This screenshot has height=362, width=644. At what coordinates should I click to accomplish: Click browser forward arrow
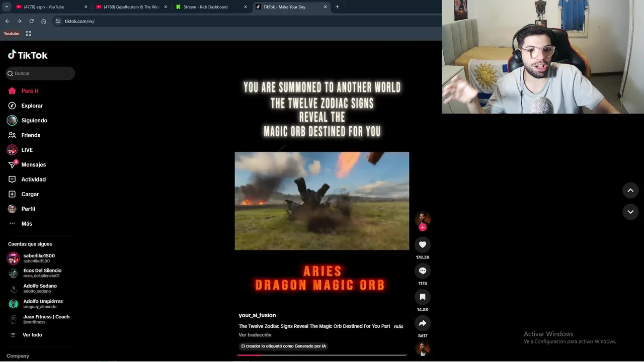click(x=19, y=21)
